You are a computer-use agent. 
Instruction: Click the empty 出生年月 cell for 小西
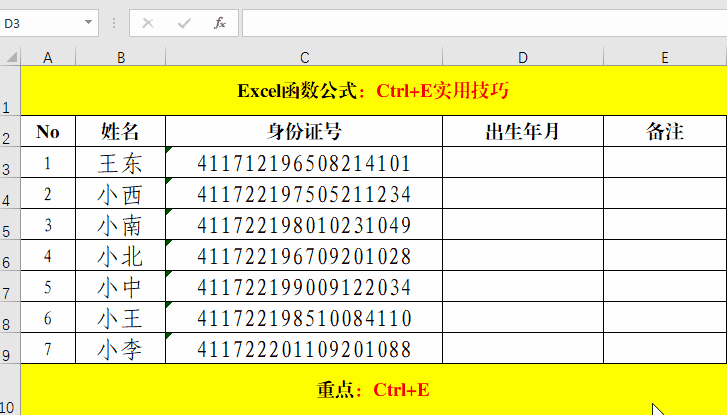[523, 193]
